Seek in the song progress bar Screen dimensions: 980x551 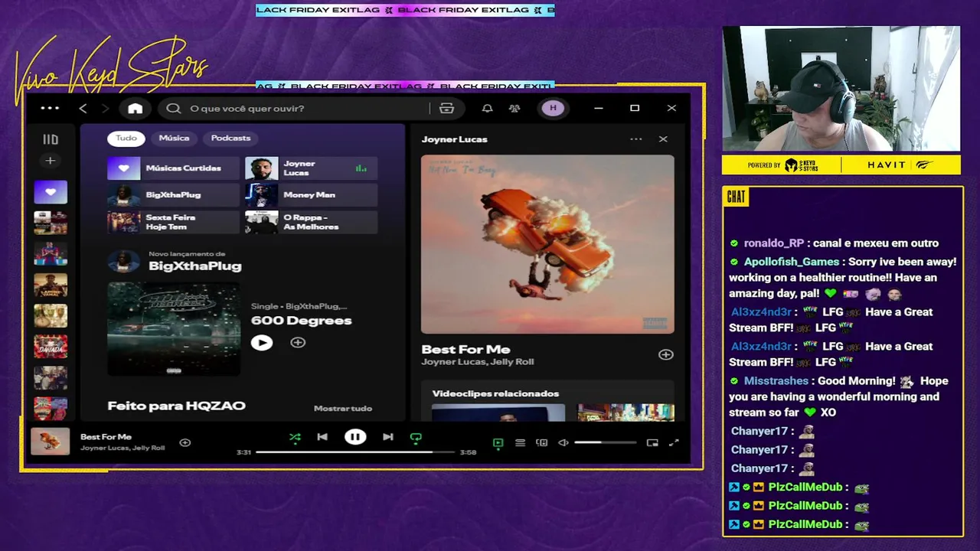coord(355,452)
